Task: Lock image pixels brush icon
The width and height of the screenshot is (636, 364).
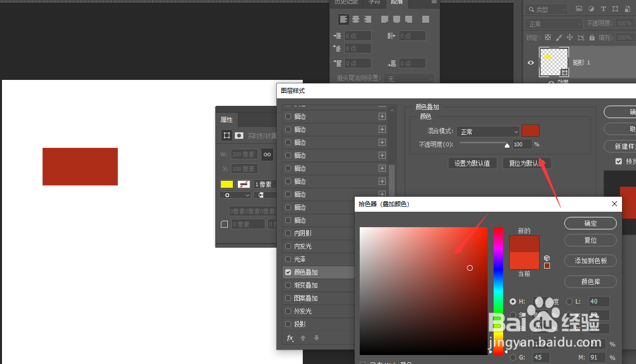Action: (559, 37)
